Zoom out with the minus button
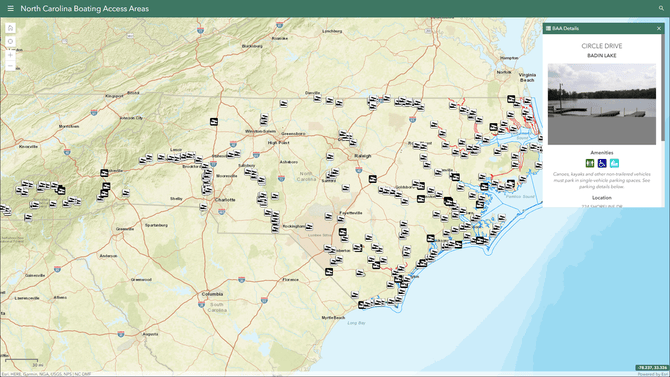 tap(10, 66)
